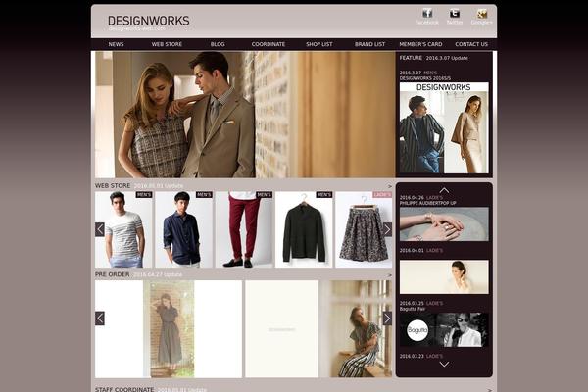Go to next Web Store carousel item
Image resolution: width=588 pixels, height=392 pixels.
pyautogui.click(x=387, y=229)
